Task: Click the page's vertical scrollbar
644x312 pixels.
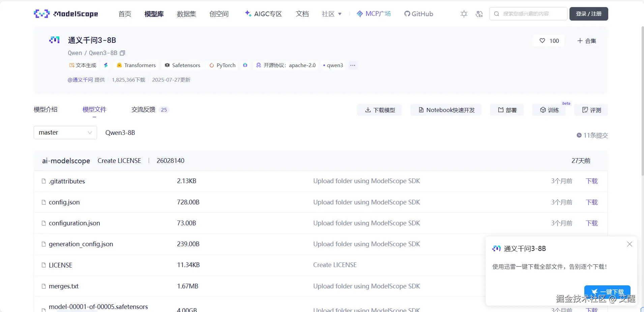Action: click(x=642, y=101)
